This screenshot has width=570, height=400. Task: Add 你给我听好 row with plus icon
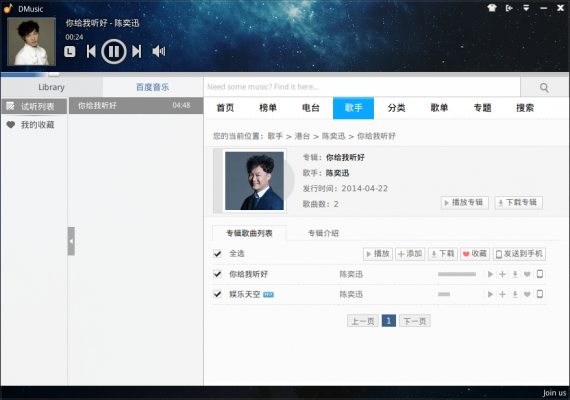[502, 274]
